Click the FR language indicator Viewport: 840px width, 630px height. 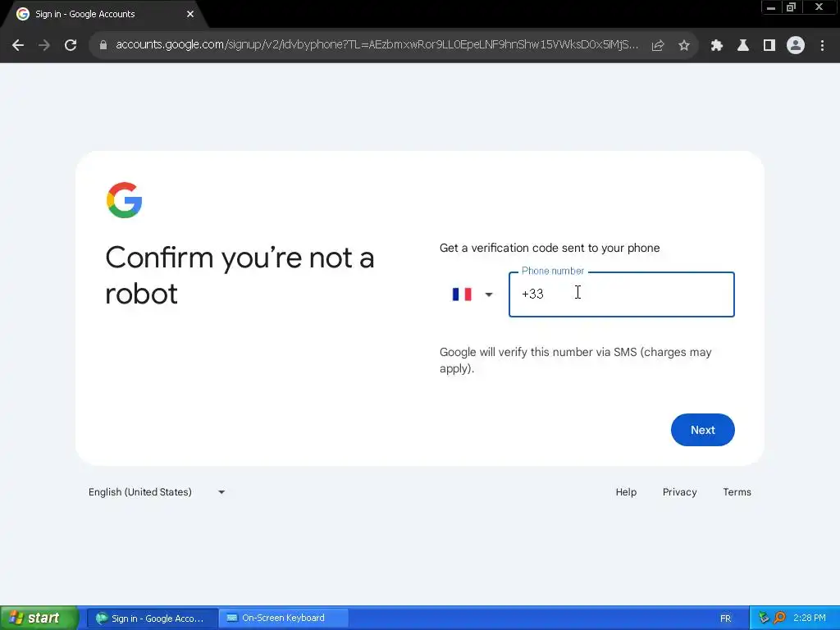click(725, 619)
